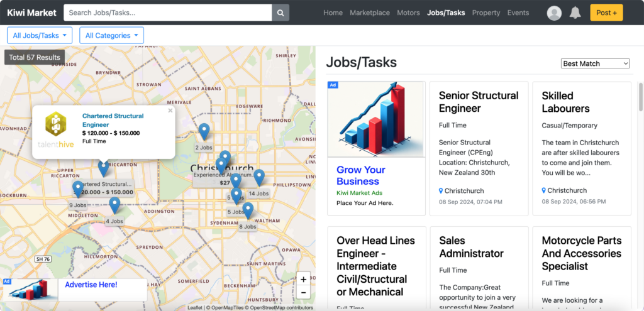Click the 14 Jobs map label

[x=258, y=194]
